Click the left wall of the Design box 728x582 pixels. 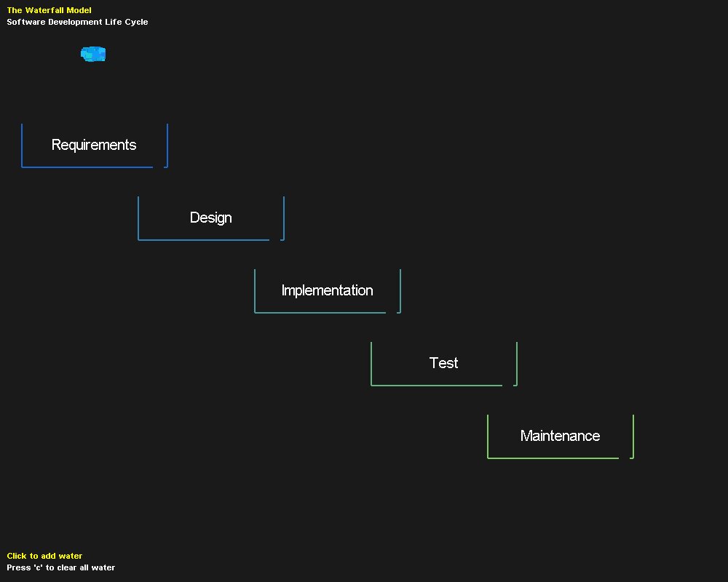click(x=138, y=218)
